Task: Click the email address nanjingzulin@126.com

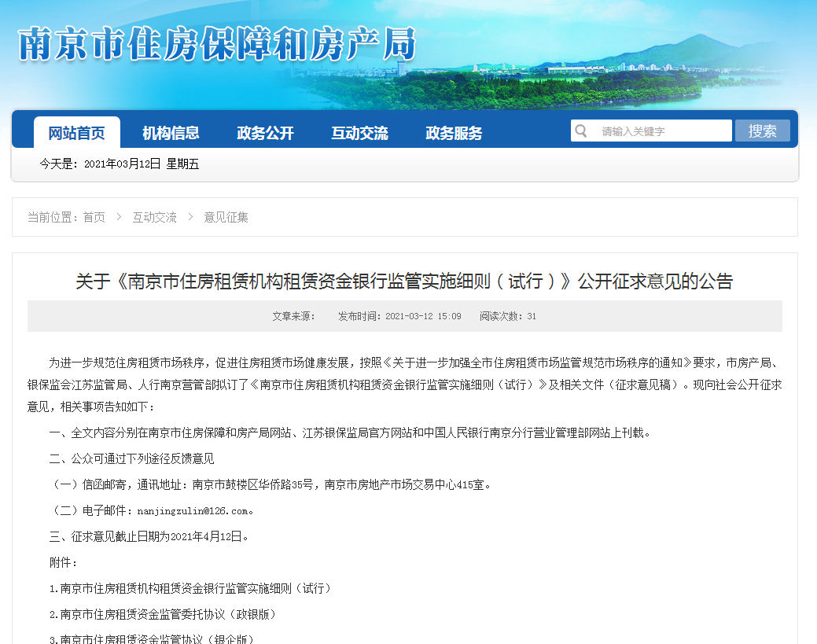Action: click(193, 511)
